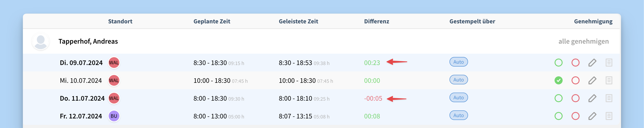Image resolution: width=644 pixels, height=128 pixels.
Task: Show the note document for Mi. 10.07.2024
Action: coord(609,80)
